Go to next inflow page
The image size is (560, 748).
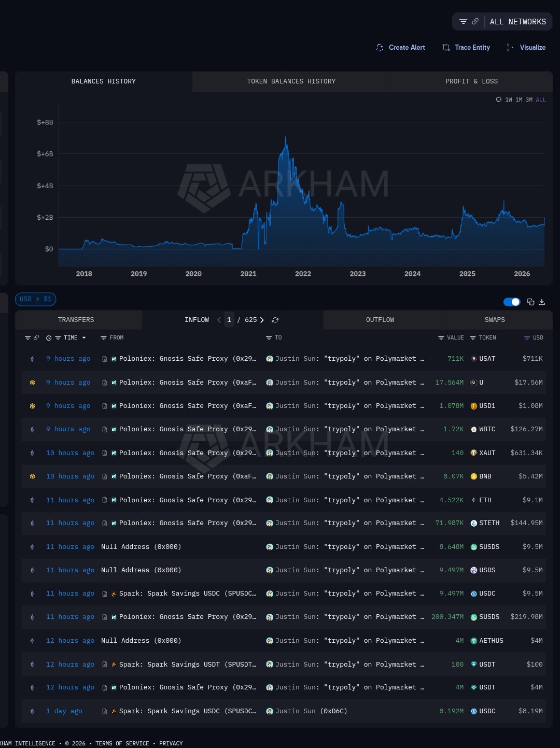coord(262,320)
